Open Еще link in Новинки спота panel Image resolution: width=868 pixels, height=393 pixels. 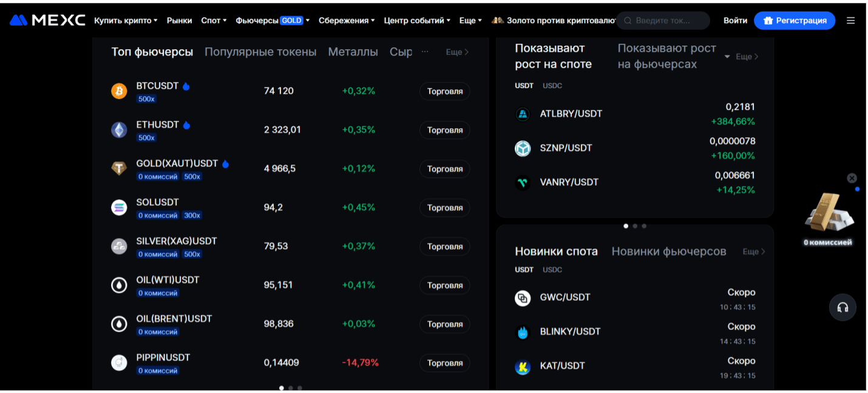click(754, 251)
